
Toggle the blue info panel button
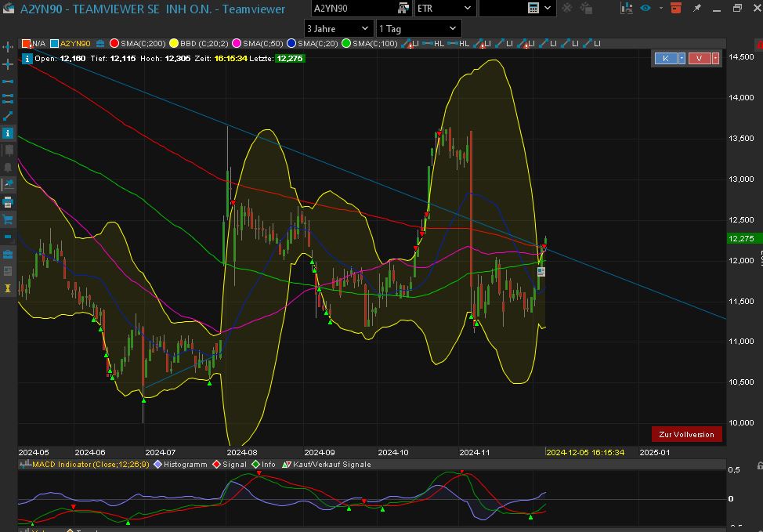[x=8, y=133]
